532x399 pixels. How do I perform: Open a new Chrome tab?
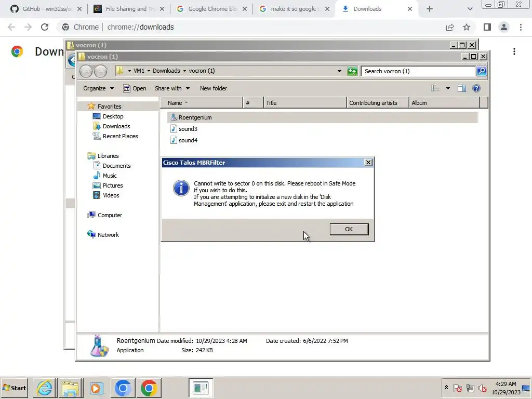pyautogui.click(x=430, y=9)
